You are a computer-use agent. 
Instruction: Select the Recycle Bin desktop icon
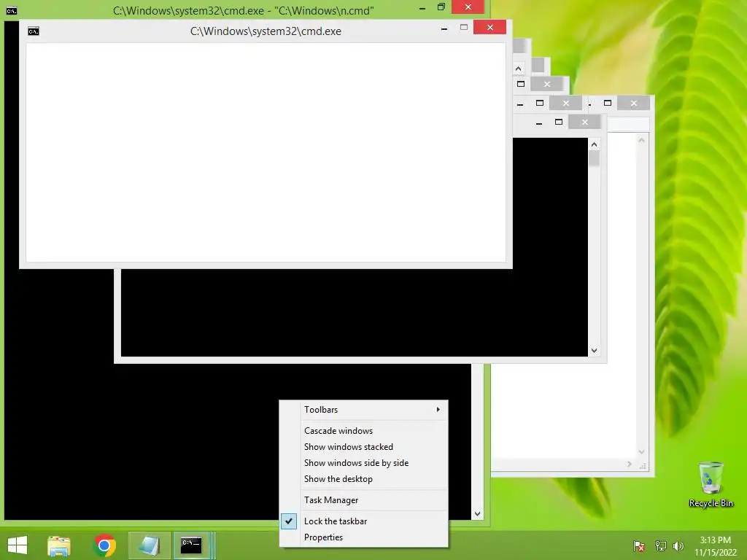[x=711, y=485]
